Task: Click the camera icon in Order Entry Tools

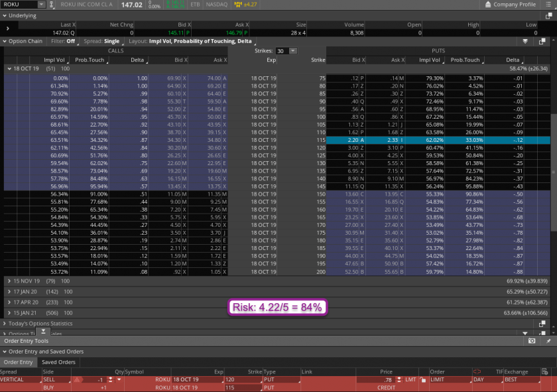Action: click(x=532, y=341)
